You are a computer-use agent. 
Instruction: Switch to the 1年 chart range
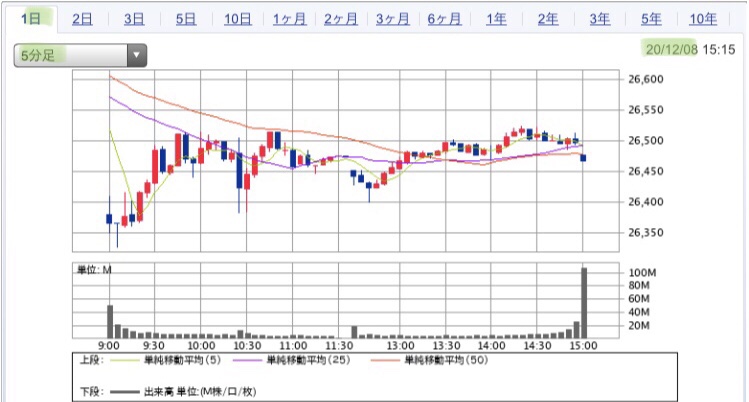(496, 19)
